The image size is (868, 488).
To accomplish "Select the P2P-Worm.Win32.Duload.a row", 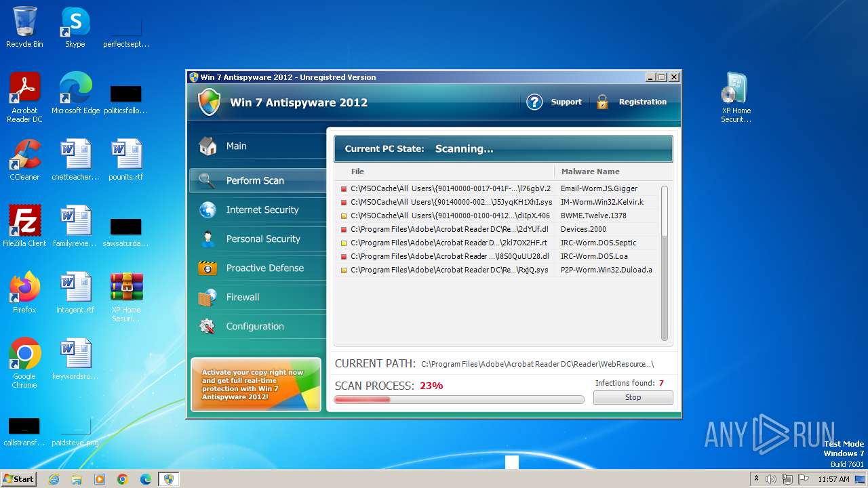I will click(x=497, y=270).
